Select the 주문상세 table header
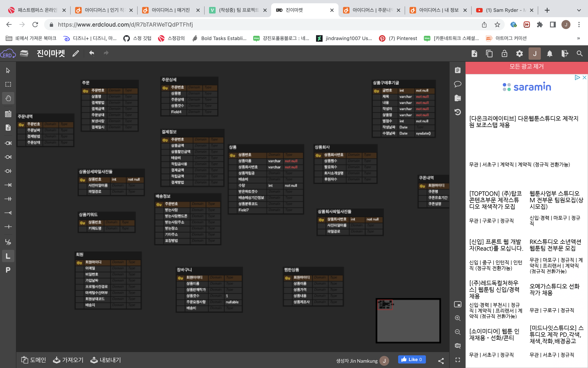 pos(189,80)
